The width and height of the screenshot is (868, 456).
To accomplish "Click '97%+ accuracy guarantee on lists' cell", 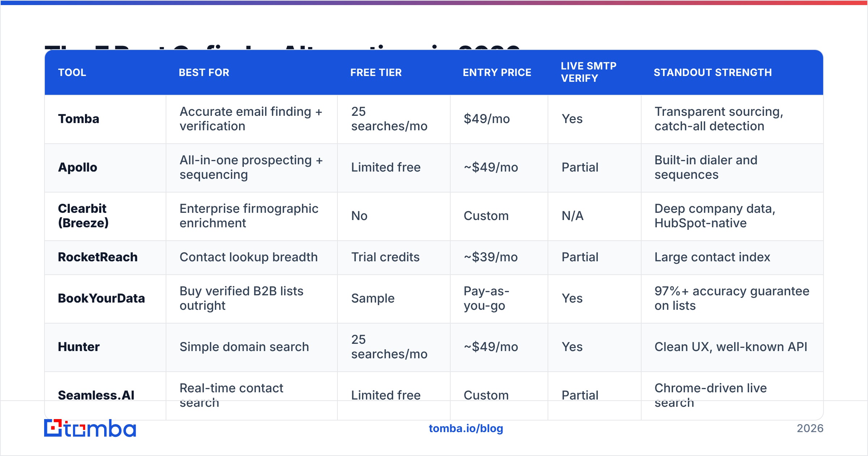I will pos(732,298).
